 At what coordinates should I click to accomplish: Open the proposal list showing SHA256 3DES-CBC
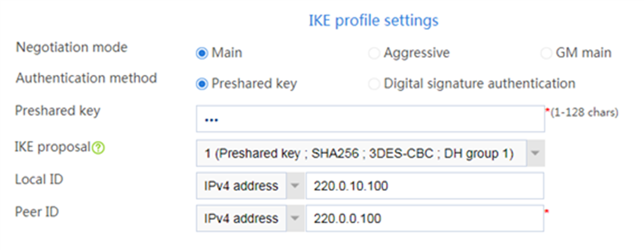[x=371, y=153]
